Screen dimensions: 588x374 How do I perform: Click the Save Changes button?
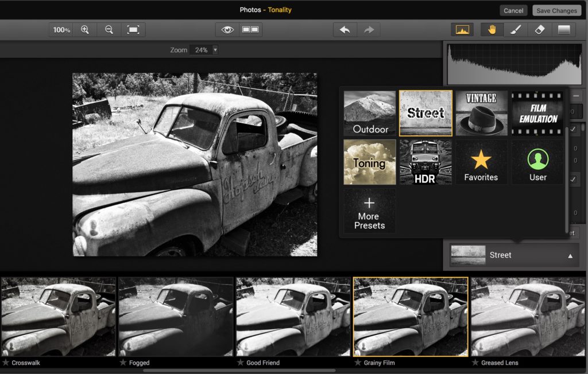pos(556,10)
